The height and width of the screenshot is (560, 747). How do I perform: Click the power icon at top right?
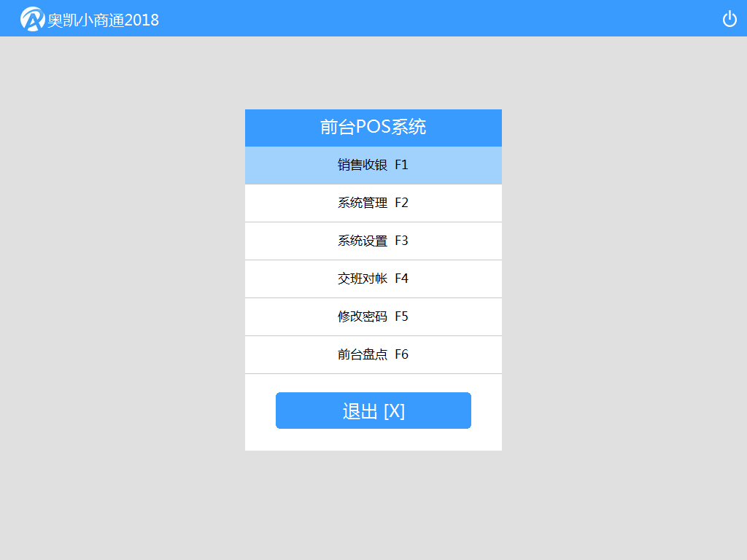pyautogui.click(x=729, y=18)
